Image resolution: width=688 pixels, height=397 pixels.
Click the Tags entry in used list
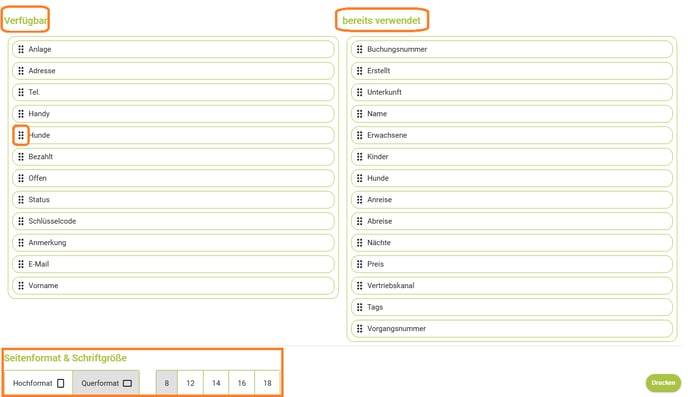pyautogui.click(x=512, y=307)
